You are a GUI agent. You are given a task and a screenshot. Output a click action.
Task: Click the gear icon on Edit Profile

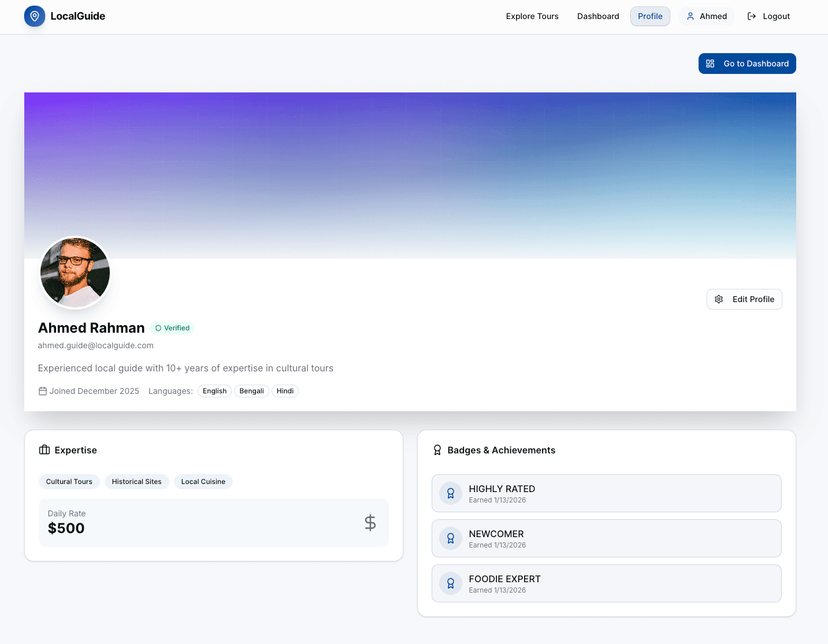[719, 299]
